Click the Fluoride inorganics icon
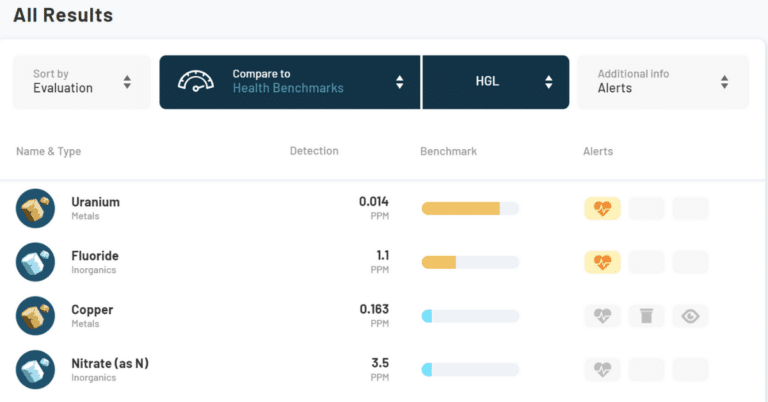Image resolution: width=768 pixels, height=402 pixels. 36,262
